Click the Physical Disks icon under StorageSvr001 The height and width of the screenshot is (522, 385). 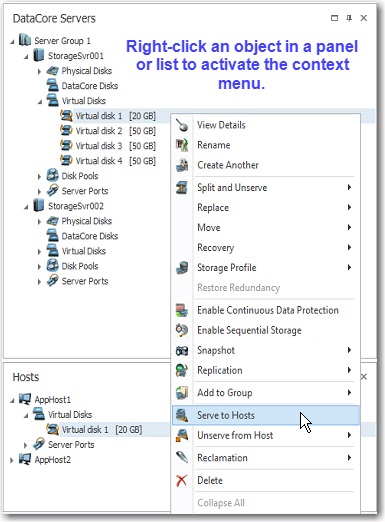click(x=52, y=71)
